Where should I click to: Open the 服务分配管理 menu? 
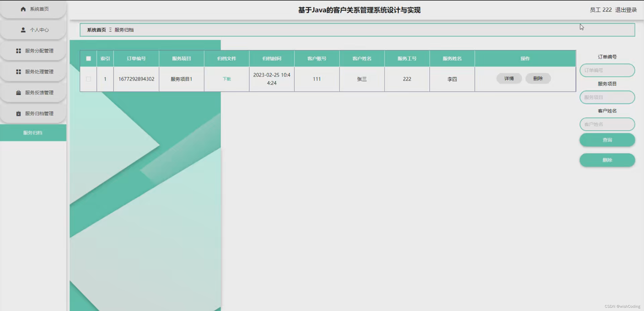39,51
